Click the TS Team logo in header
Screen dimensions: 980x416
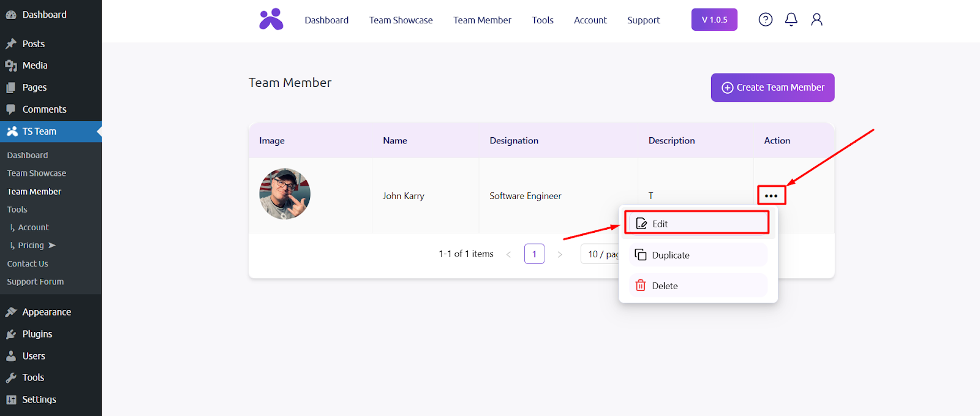(x=271, y=20)
